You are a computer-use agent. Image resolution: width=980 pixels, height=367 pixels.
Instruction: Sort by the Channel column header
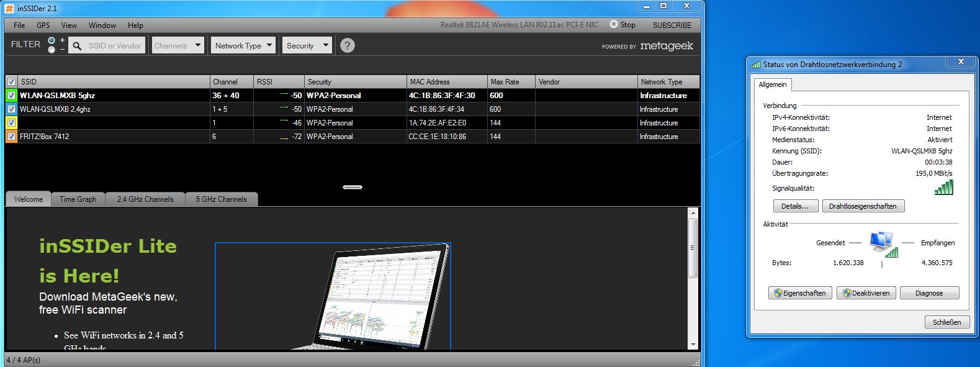coord(232,81)
